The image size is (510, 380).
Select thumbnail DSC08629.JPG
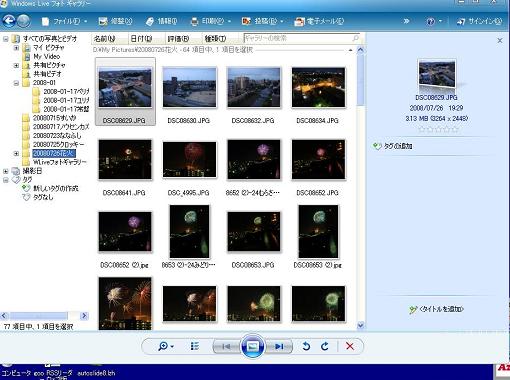pos(125,87)
